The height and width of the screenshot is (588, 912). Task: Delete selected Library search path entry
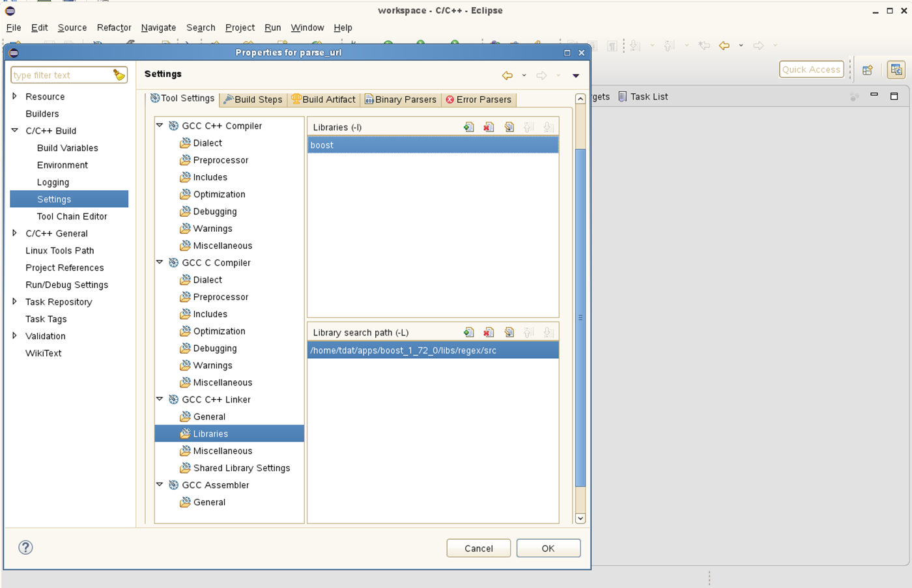pos(489,332)
